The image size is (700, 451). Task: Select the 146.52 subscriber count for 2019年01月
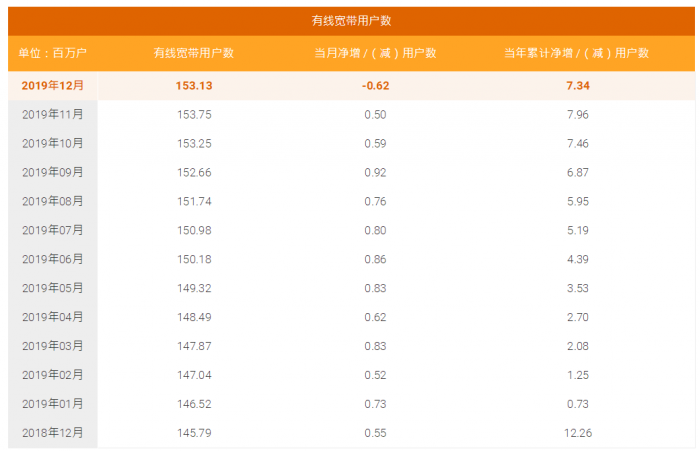click(194, 404)
